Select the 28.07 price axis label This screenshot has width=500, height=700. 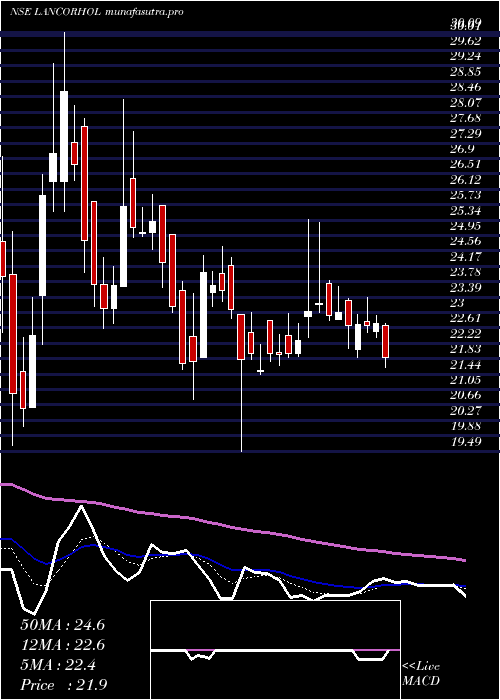(466, 103)
